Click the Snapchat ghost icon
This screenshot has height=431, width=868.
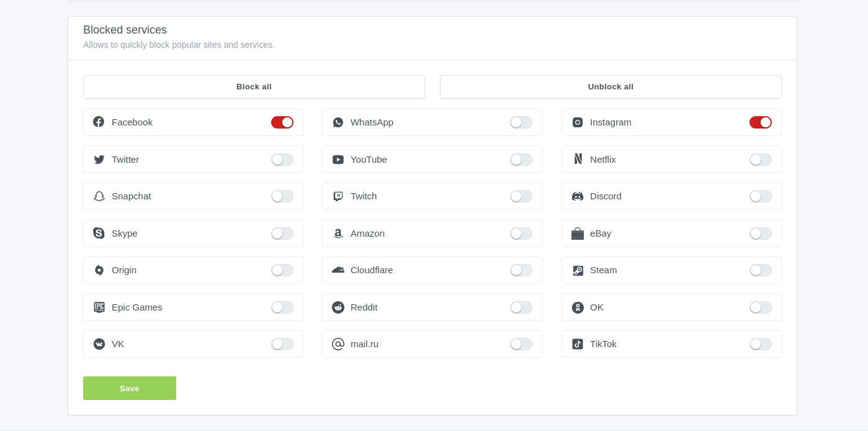pyautogui.click(x=99, y=196)
